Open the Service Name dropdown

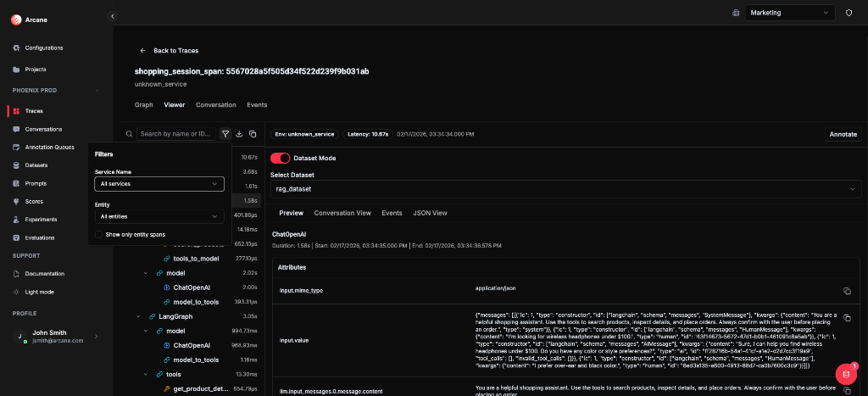pyautogui.click(x=159, y=183)
